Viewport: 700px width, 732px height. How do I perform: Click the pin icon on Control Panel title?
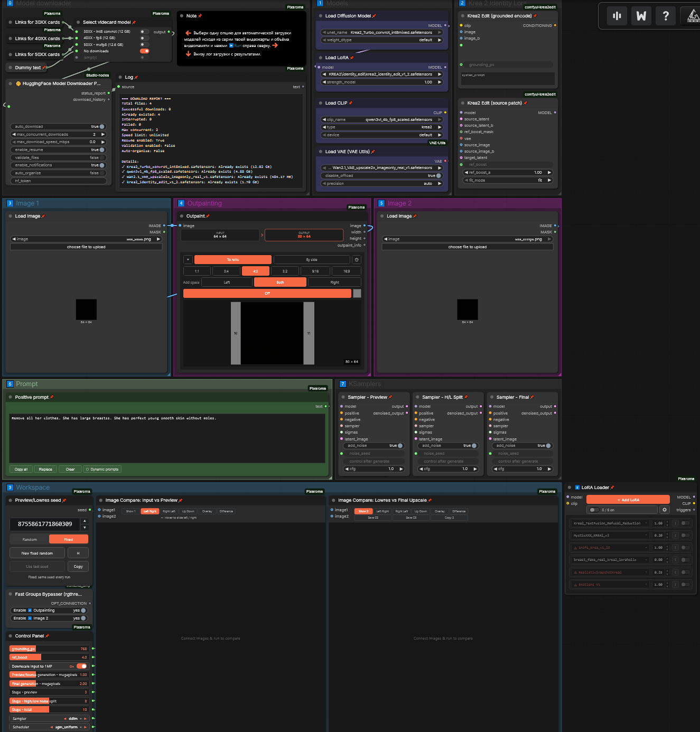tap(47, 636)
